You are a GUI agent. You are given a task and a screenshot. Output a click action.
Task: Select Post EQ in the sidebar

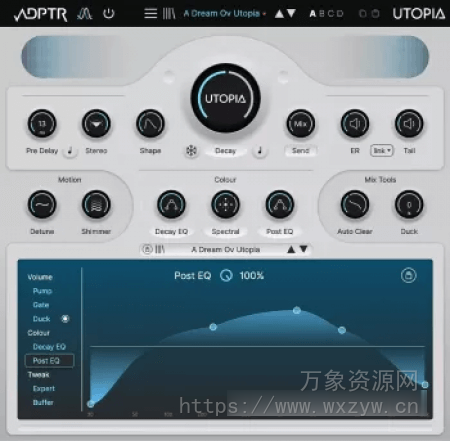[x=49, y=361]
